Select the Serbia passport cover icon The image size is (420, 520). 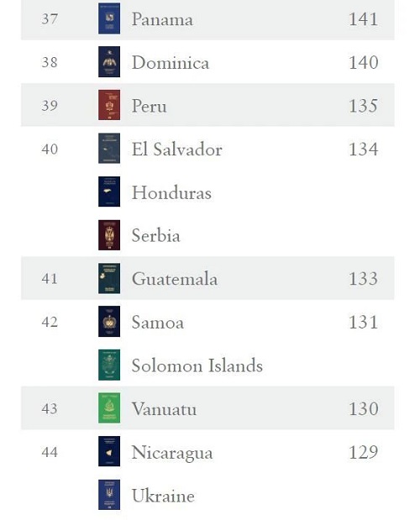click(x=109, y=235)
